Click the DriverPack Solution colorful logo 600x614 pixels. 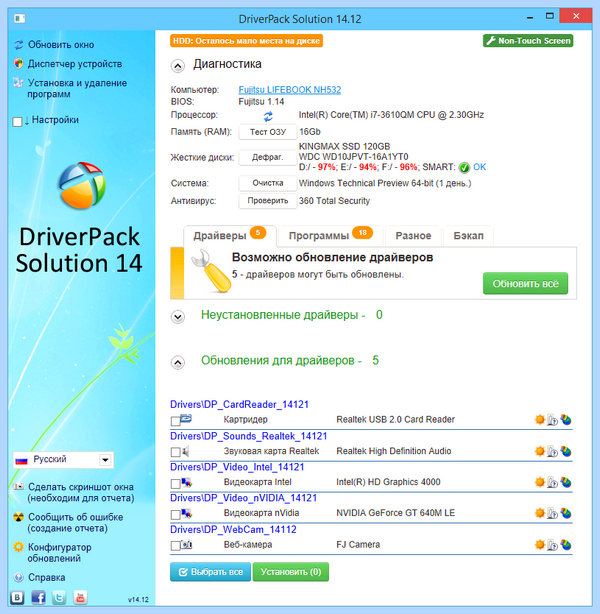[81, 185]
